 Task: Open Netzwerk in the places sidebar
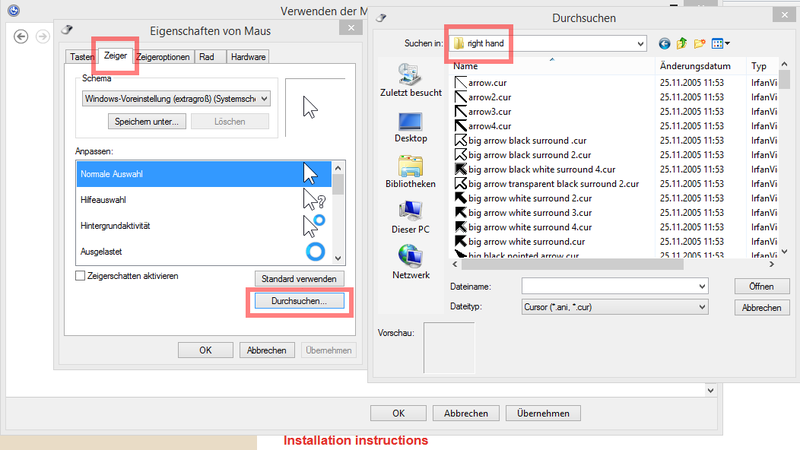pos(410,262)
